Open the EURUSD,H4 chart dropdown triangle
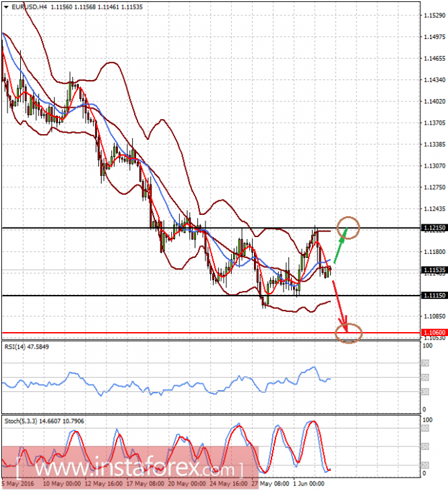This screenshot has width=448, height=491. pos(6,7)
